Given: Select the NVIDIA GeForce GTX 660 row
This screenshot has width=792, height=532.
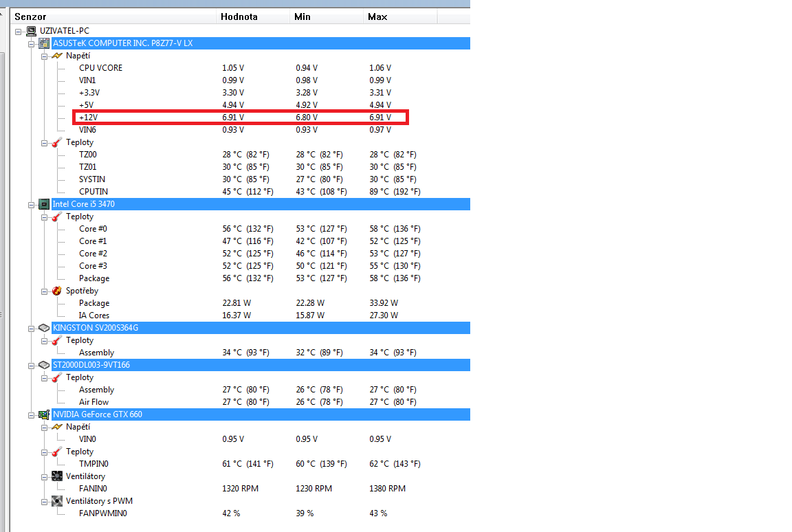Looking at the screenshot, I should (x=261, y=414).
